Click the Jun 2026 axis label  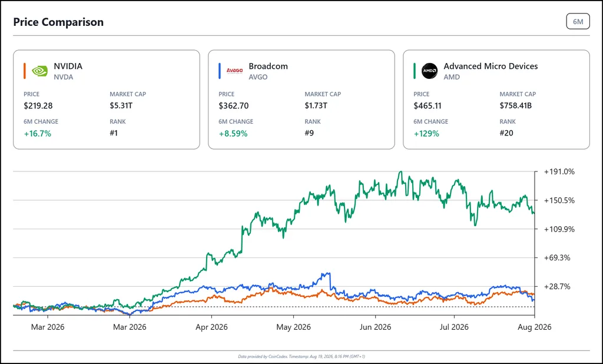pos(375,327)
